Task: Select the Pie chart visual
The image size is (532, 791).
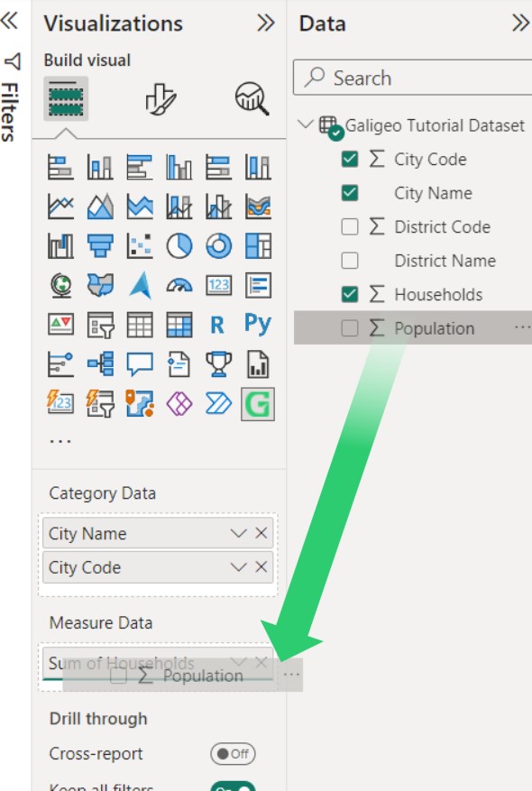Action: coord(179,245)
